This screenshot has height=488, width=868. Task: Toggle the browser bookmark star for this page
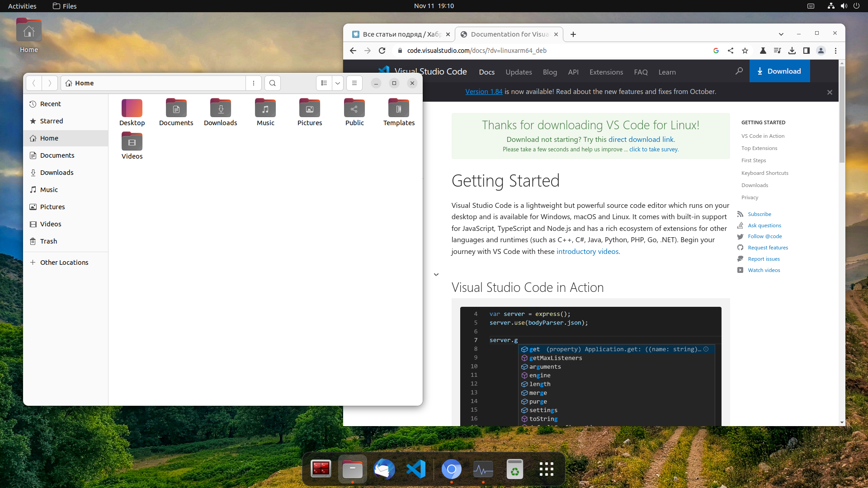(x=745, y=51)
